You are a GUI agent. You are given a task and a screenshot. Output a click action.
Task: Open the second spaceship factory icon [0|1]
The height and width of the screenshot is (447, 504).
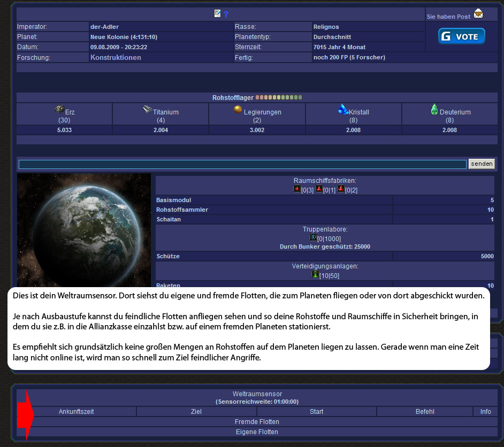[319, 189]
